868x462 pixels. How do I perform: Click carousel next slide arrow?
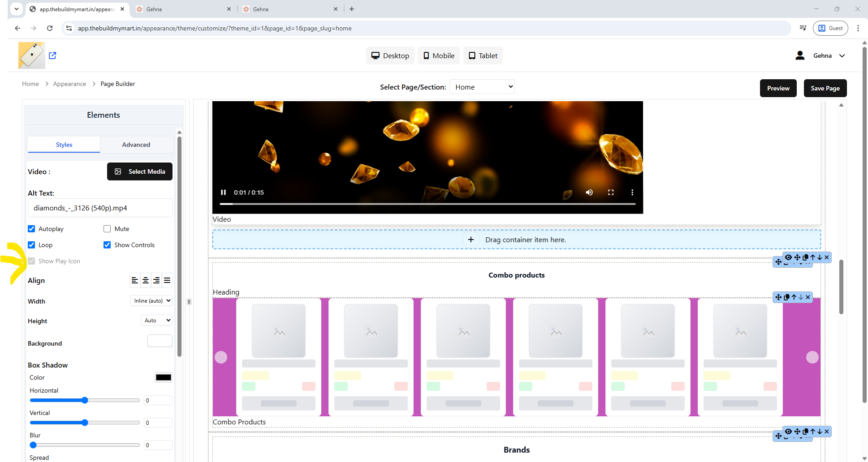[812, 357]
